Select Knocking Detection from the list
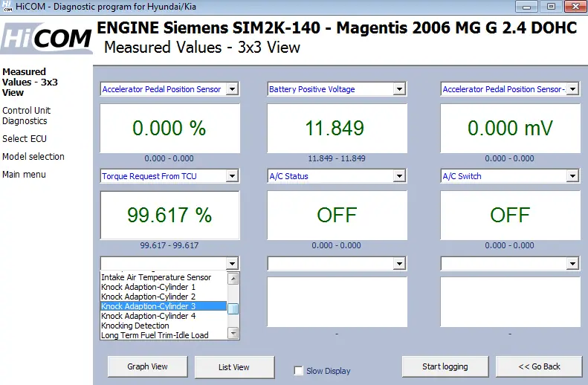 164,326
